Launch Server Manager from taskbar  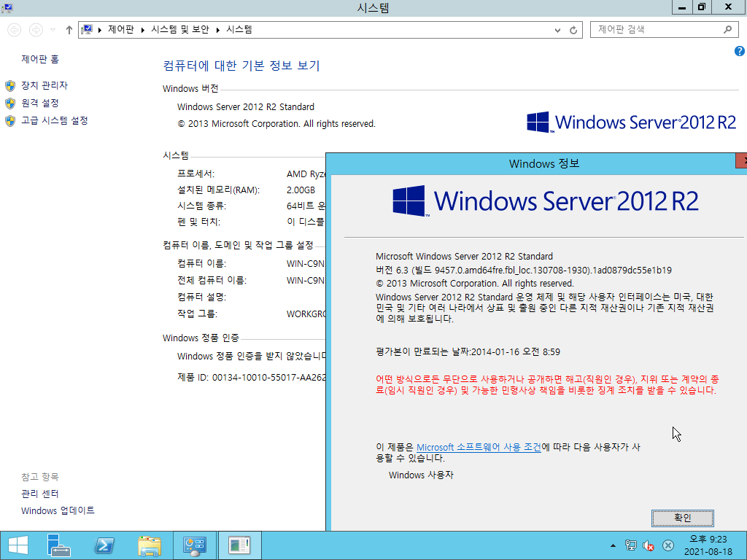pyautogui.click(x=59, y=545)
